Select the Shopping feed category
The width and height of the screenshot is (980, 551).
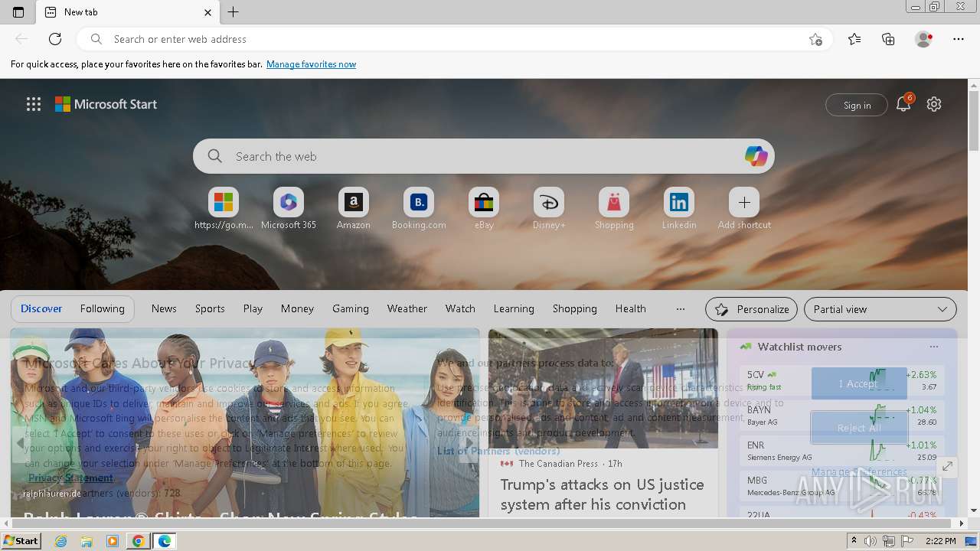click(575, 309)
